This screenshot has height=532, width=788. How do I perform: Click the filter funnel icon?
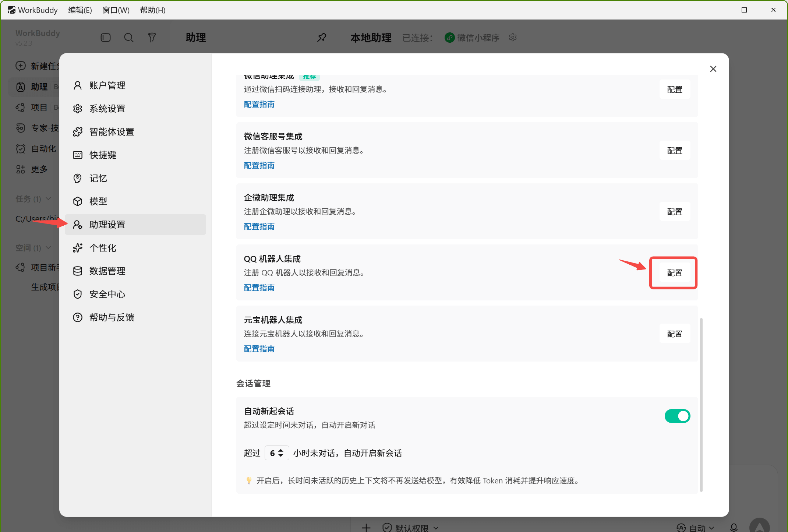point(152,38)
